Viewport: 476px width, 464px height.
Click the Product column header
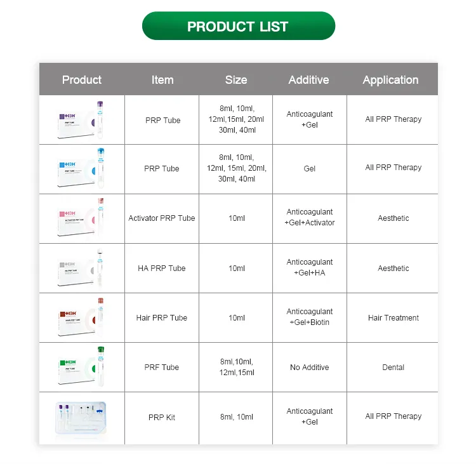click(x=82, y=79)
